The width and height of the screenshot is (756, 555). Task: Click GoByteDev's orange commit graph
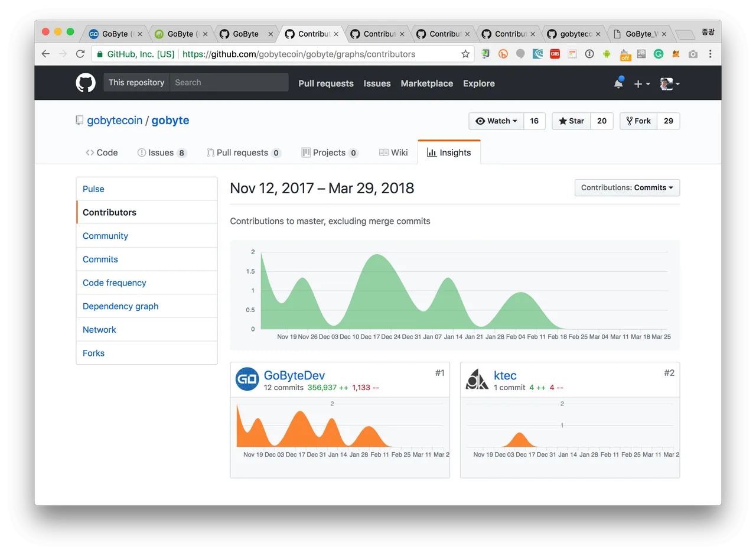coord(340,426)
